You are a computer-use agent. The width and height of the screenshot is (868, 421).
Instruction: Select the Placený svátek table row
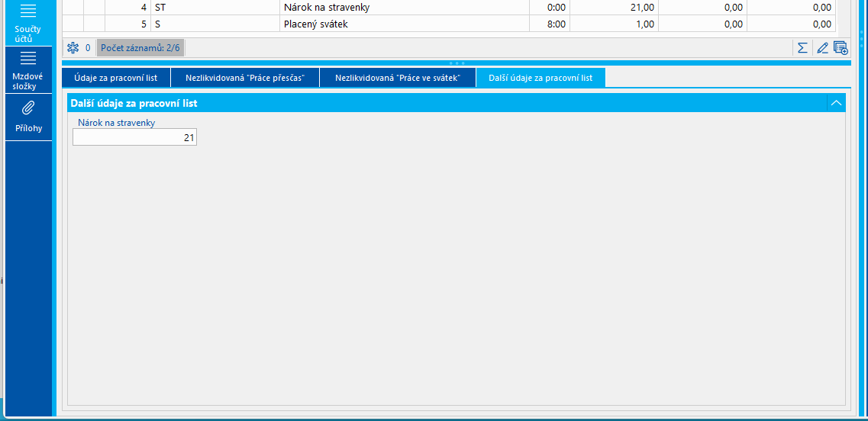coord(448,24)
